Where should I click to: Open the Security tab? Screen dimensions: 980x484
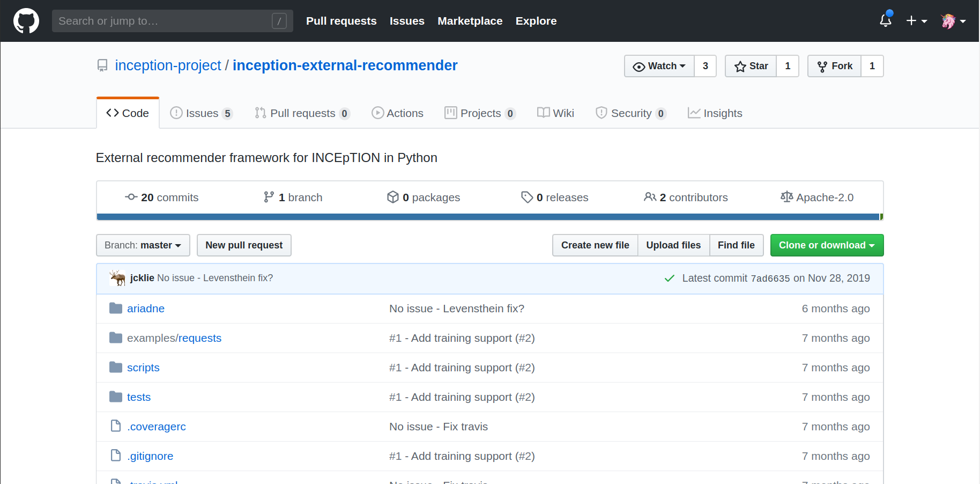[631, 113]
